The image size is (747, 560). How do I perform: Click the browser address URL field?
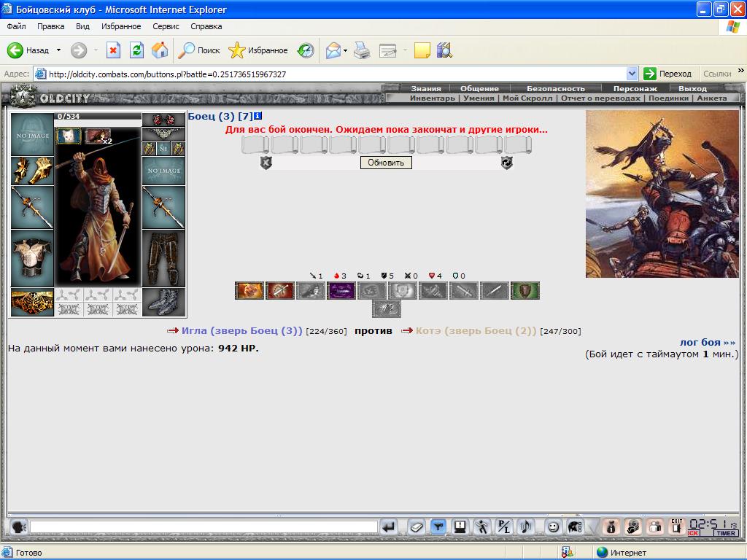[x=336, y=74]
